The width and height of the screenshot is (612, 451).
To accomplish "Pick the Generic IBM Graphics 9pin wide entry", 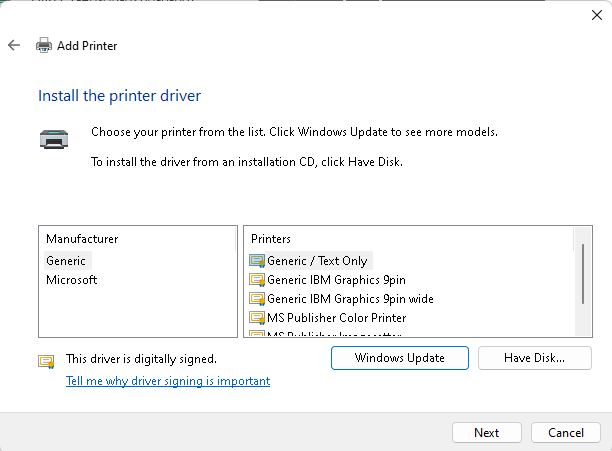I will 349,299.
